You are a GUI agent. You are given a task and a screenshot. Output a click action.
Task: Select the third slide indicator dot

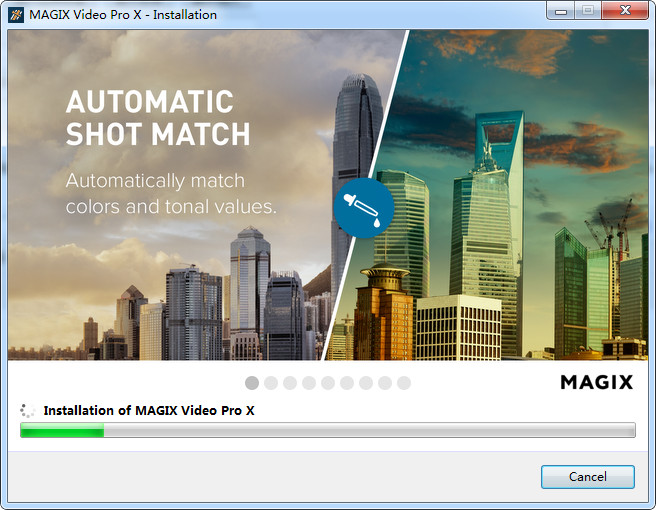(290, 382)
